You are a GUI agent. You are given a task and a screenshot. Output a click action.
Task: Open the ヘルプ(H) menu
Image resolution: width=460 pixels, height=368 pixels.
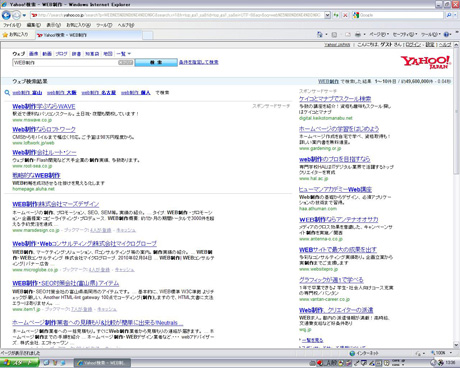126,25
